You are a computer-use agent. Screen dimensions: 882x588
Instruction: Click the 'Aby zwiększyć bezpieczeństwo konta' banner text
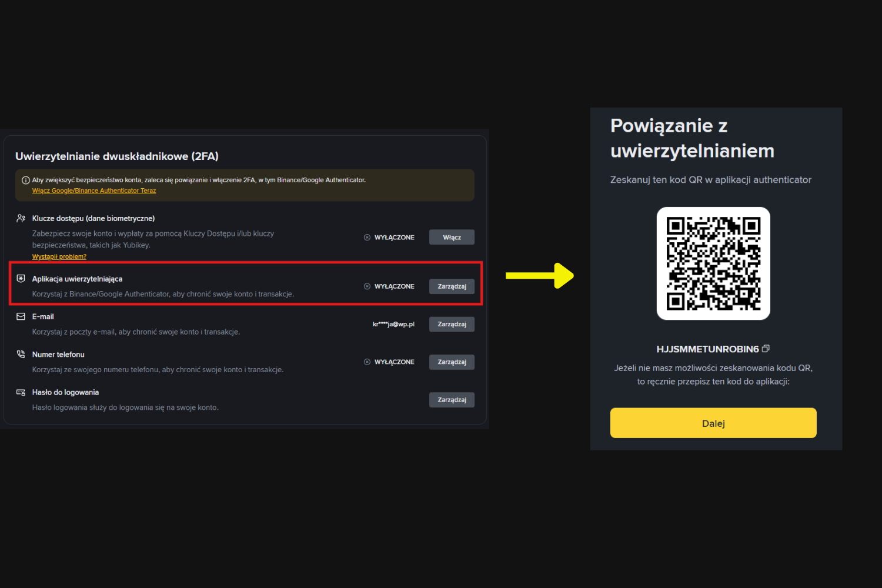point(199,180)
